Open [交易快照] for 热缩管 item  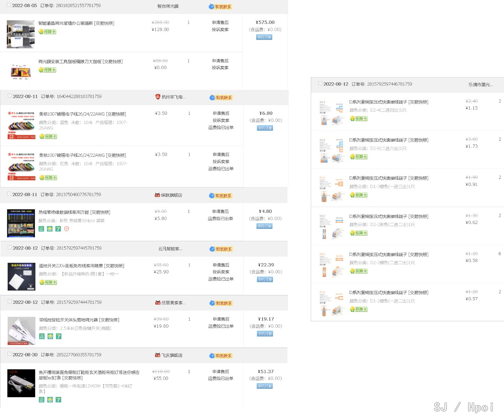tap(100, 212)
